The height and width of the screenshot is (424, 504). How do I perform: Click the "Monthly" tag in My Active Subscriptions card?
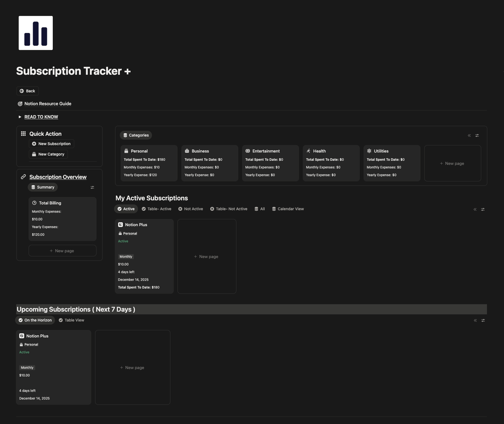pos(126,257)
